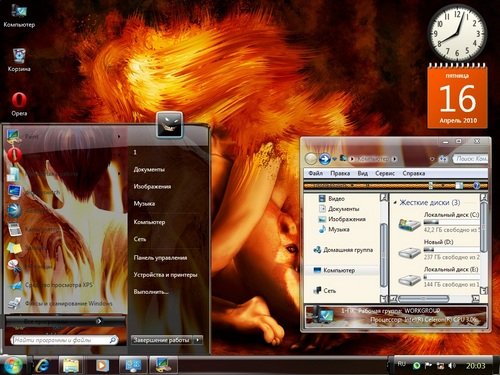Select Домашняя группа in the navigation pane
The width and height of the screenshot is (500, 375).
[343, 250]
